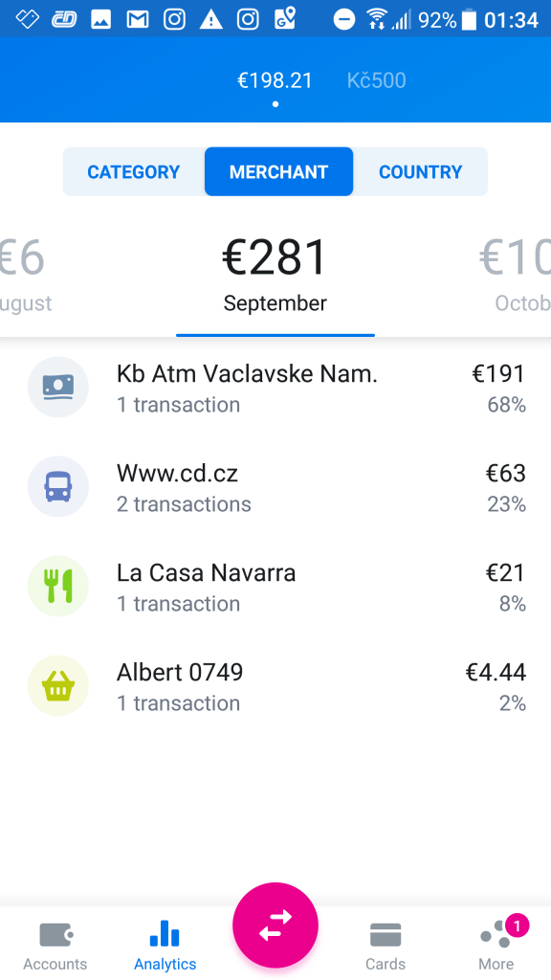Select the Kč500 currency account
551x980 pixels.
[x=376, y=80]
